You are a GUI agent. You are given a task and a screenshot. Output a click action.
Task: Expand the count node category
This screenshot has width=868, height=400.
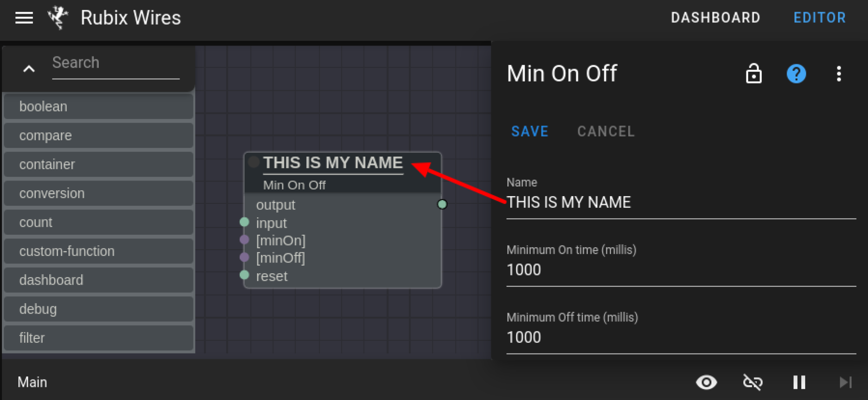pyautogui.click(x=99, y=222)
